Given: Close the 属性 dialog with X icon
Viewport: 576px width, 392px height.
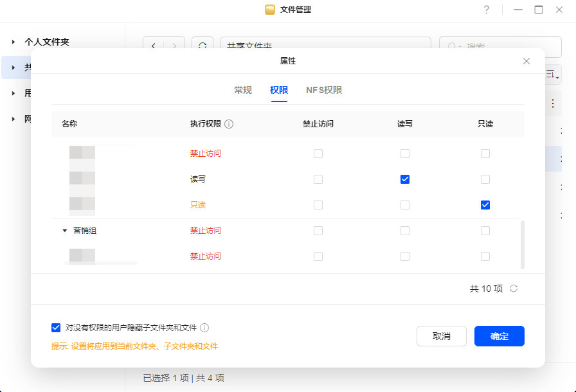Looking at the screenshot, I should [x=526, y=61].
